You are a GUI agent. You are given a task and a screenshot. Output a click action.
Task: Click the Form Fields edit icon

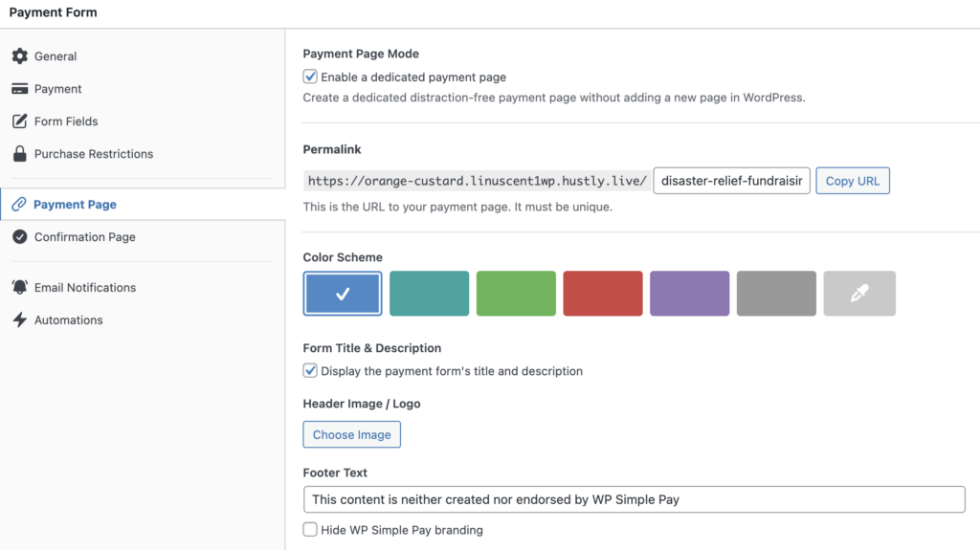point(19,121)
